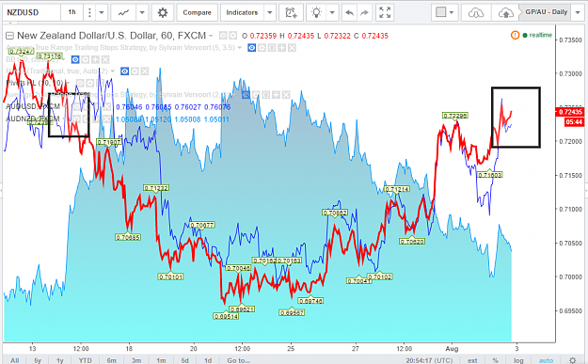Viewport: 588px width, 364px height.
Task: Click the orange data warning icon
Action: point(515,35)
